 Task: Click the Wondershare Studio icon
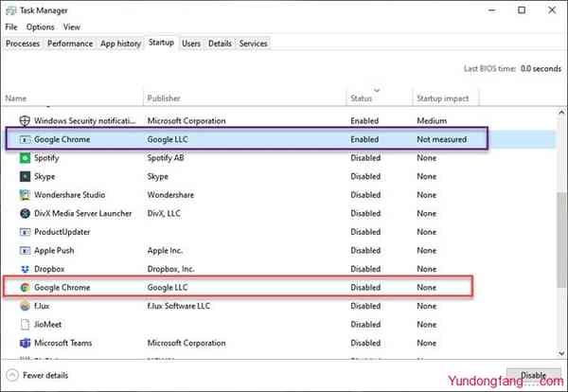25,195
